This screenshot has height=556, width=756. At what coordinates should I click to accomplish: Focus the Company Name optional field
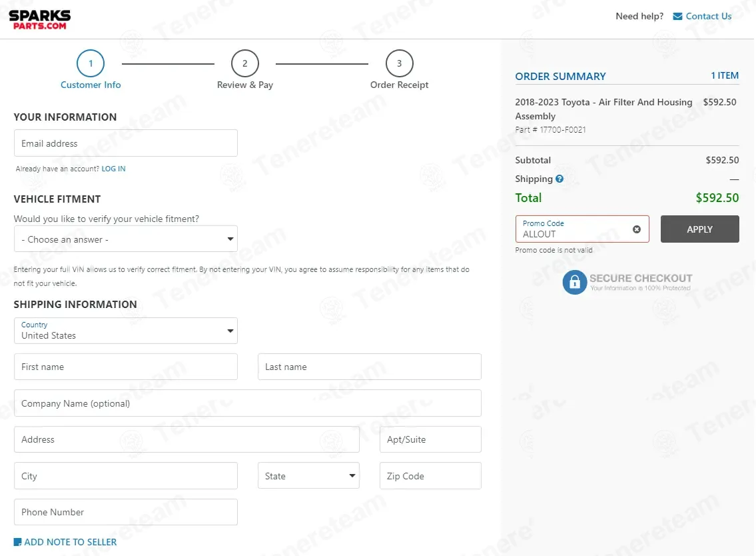248,403
